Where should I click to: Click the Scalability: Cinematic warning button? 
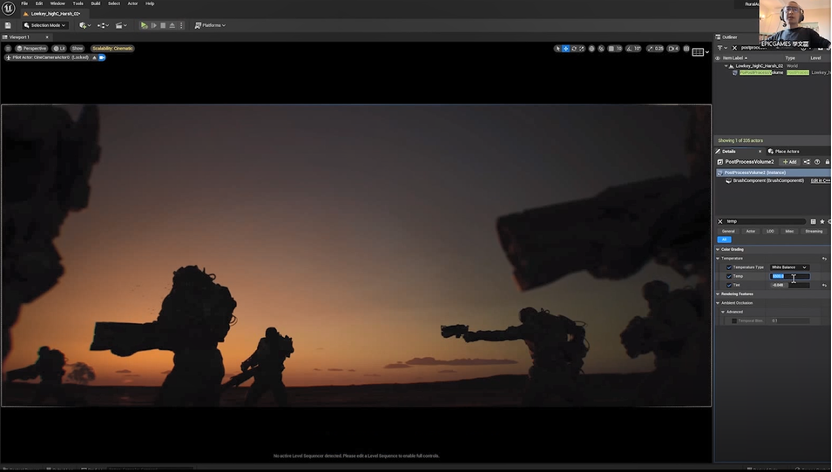point(112,48)
